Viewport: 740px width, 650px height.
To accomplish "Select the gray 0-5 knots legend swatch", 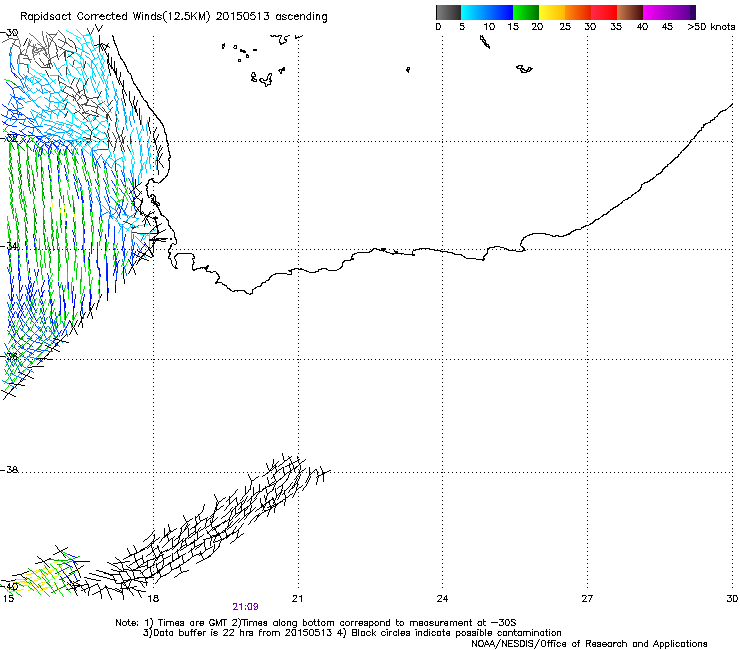I will tap(448, 12).
